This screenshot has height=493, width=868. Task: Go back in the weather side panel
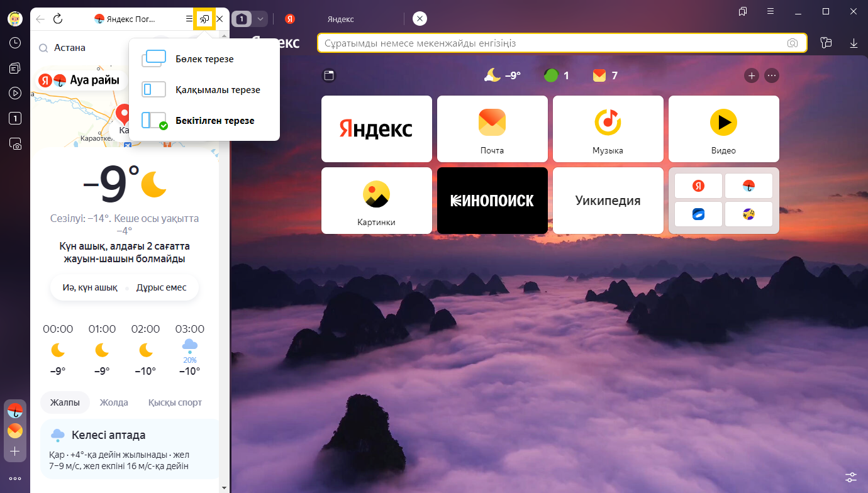coord(40,19)
